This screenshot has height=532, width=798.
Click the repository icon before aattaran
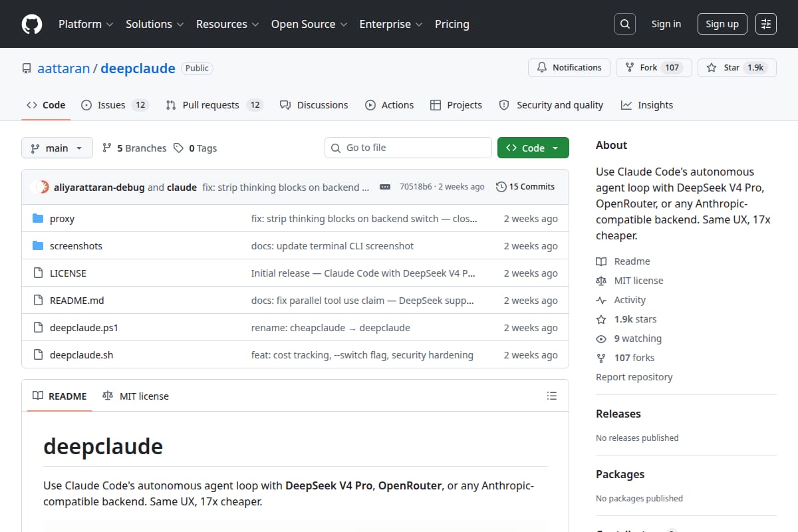[27, 68]
